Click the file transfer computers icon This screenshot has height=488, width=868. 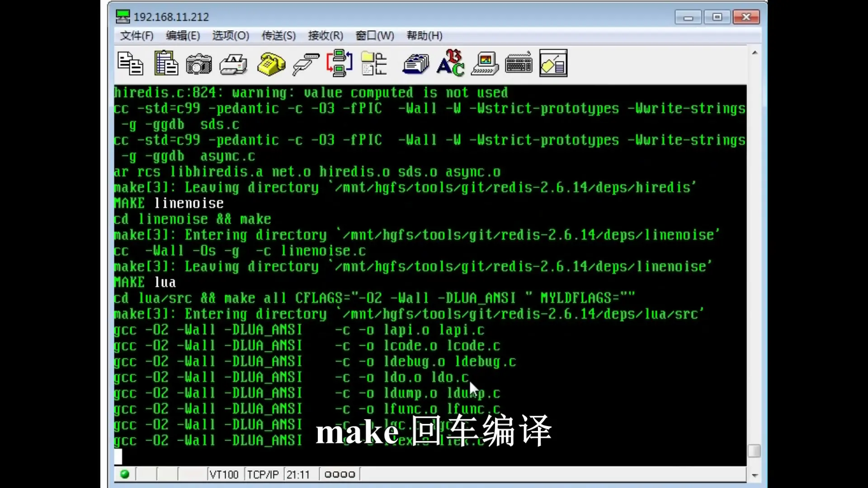pos(340,63)
